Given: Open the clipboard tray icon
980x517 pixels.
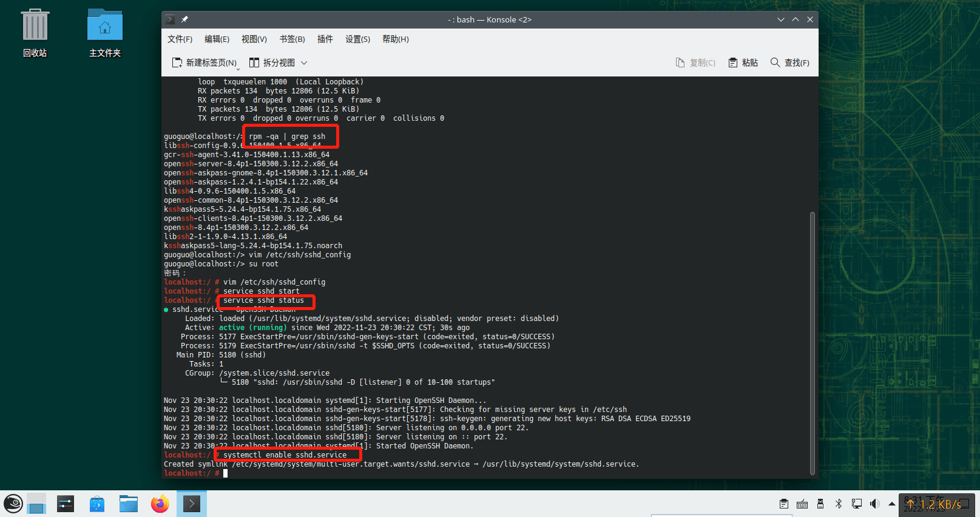Looking at the screenshot, I should (784, 504).
